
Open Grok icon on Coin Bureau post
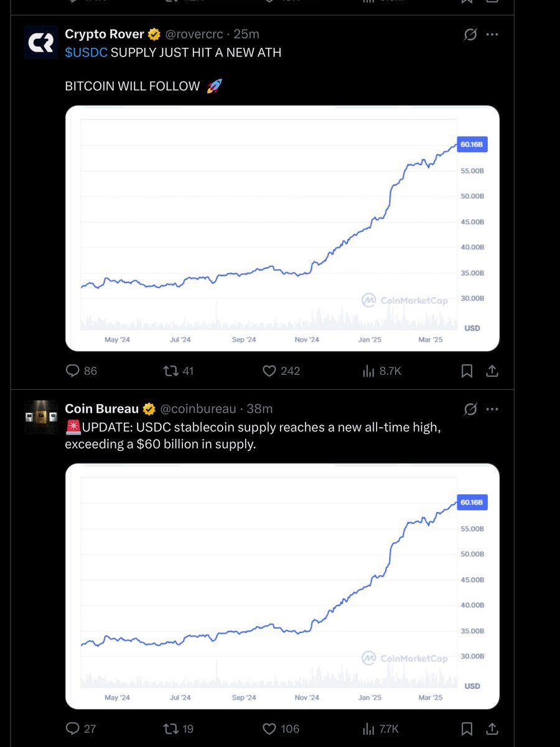click(x=470, y=409)
